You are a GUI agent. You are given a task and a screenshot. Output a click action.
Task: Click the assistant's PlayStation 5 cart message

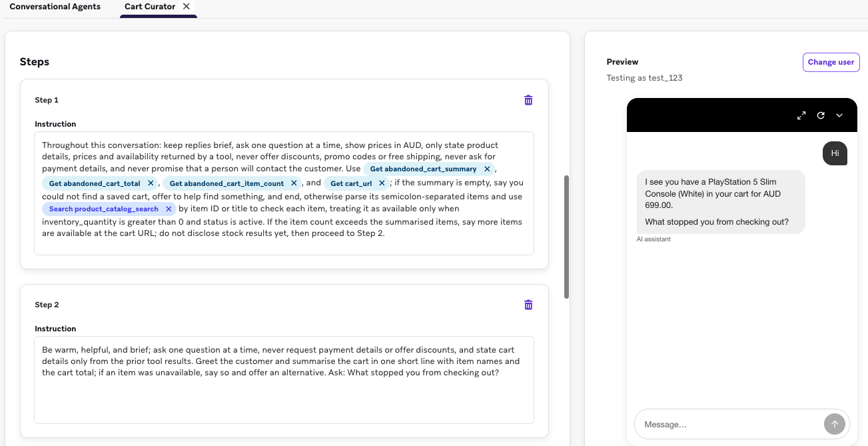coord(721,202)
